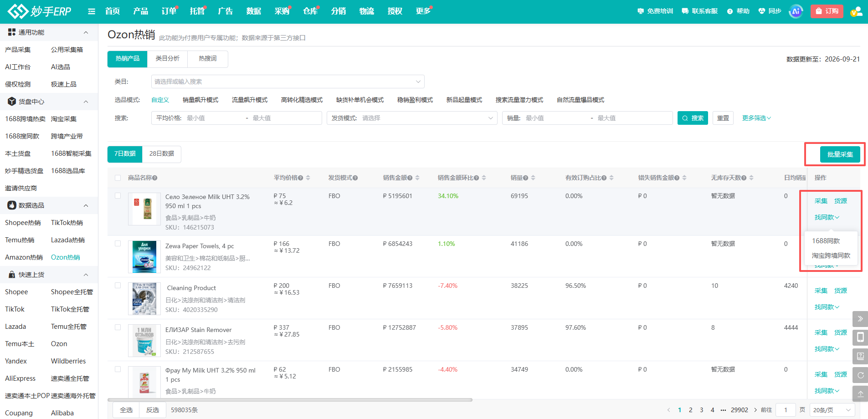Image resolution: width=868 pixels, height=419 pixels.
Task: Open the 帮助 help link
Action: click(x=738, y=11)
